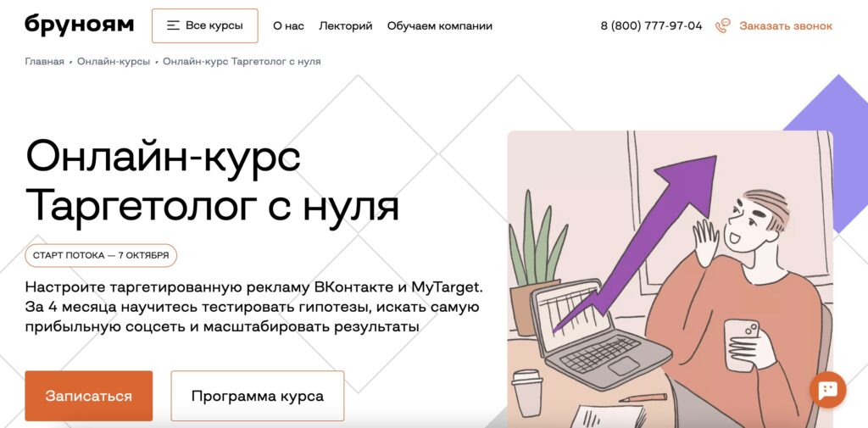This screenshot has height=428, width=868.
Task: Click the course illustration image
Action: pyautogui.click(x=670, y=279)
